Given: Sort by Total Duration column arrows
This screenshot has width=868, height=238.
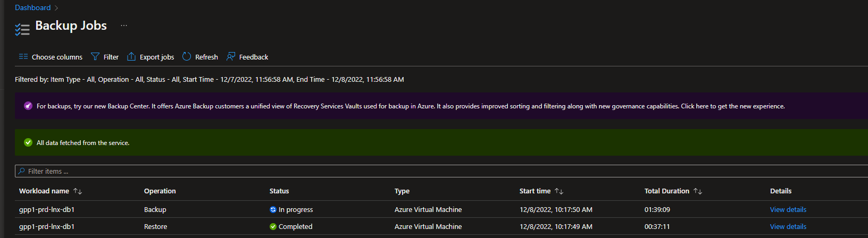Looking at the screenshot, I should click(698, 191).
